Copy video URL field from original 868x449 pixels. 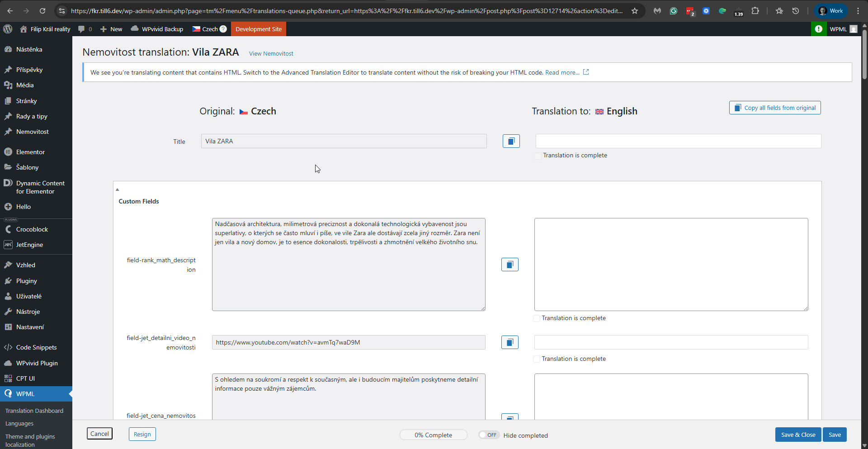click(x=509, y=342)
